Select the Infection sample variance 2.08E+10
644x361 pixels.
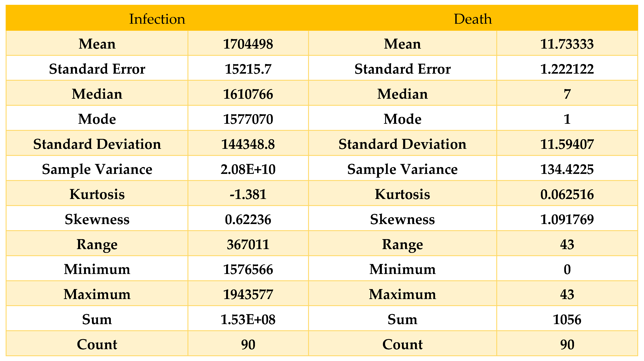coord(248,169)
